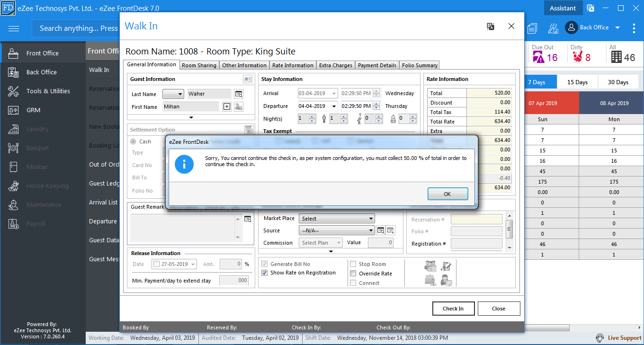Click the Laundry sidebar icon
644x345 pixels.
pos(13,129)
